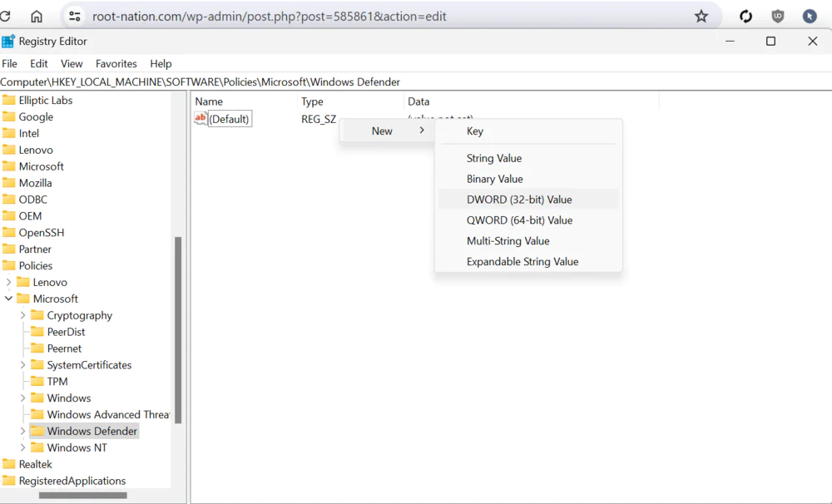
Task: Choose String Value in the submenu
Action: [528, 158]
